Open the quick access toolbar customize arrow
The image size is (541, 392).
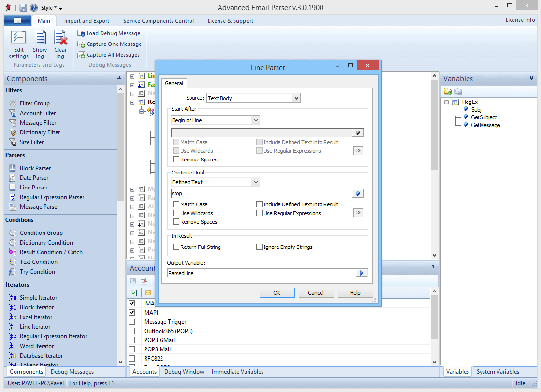point(61,8)
